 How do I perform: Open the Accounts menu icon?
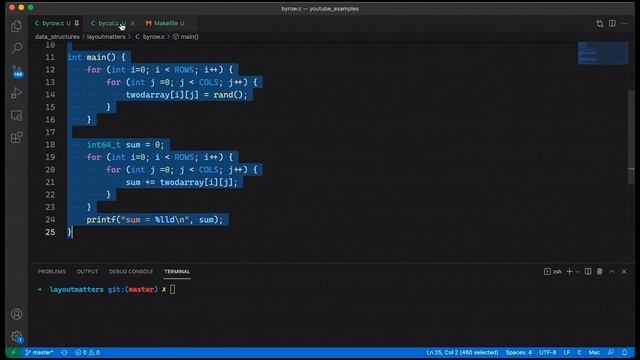point(16,314)
